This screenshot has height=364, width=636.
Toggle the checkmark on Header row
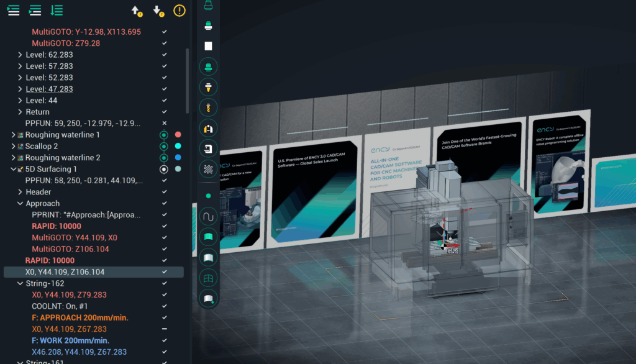coord(164,191)
